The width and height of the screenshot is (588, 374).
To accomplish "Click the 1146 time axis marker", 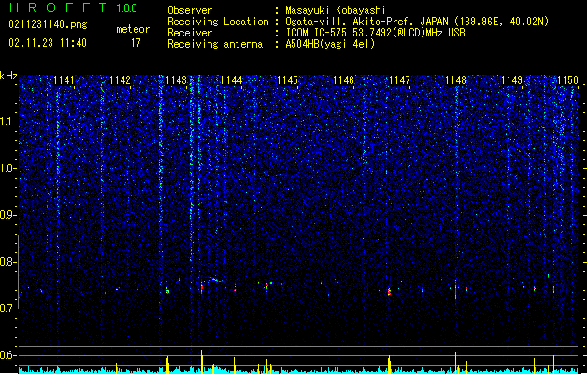I will 343,80.
